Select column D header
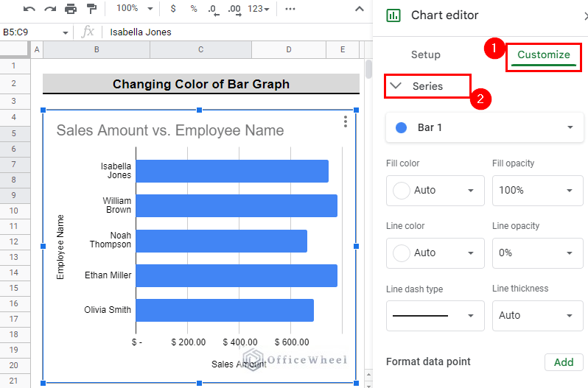The image size is (588, 388). coord(288,50)
